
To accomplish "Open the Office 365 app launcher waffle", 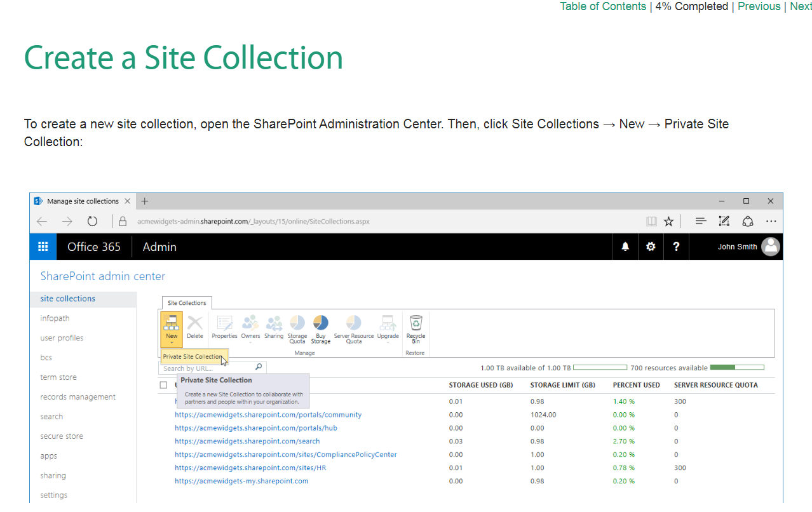I will 43,247.
